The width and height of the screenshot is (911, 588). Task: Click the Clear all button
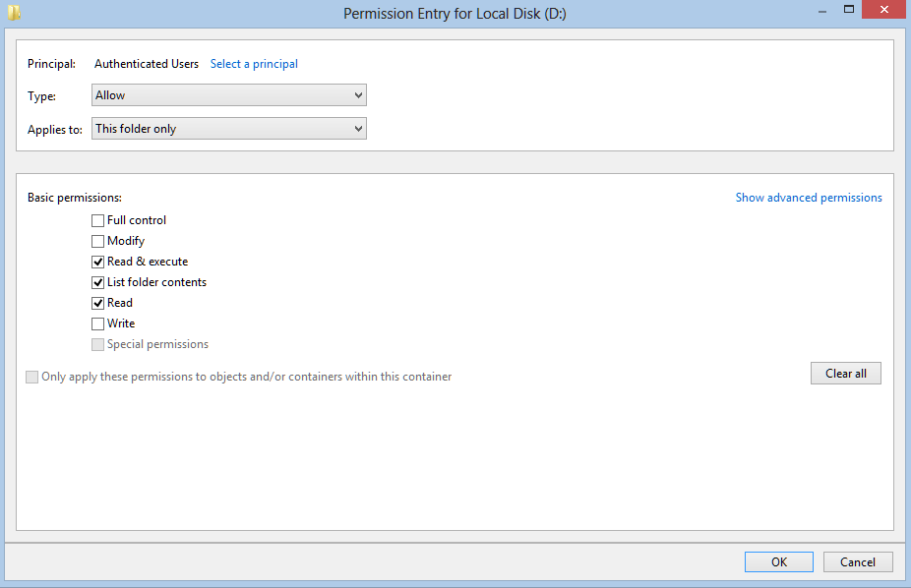(846, 374)
